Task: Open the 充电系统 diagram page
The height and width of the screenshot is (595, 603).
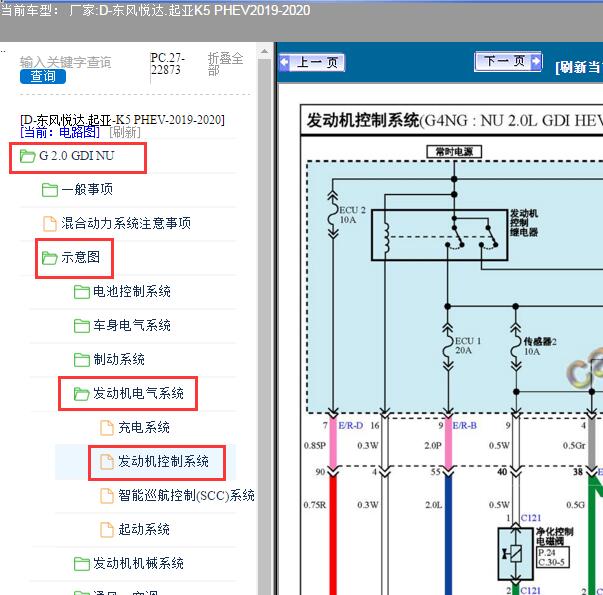Action: pyautogui.click(x=144, y=427)
